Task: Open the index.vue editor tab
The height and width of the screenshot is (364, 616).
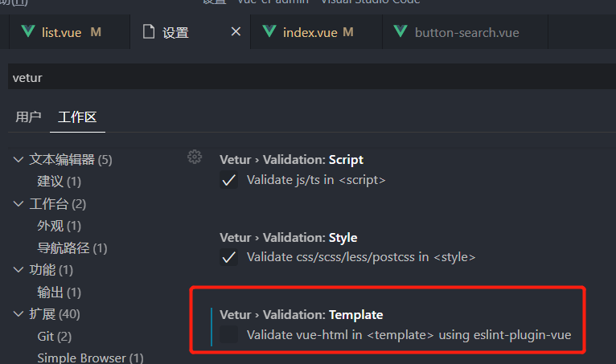Action: click(316, 32)
